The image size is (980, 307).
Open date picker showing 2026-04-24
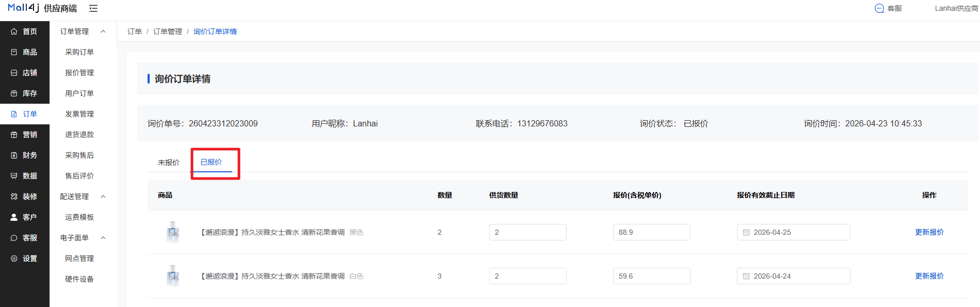[x=794, y=276]
